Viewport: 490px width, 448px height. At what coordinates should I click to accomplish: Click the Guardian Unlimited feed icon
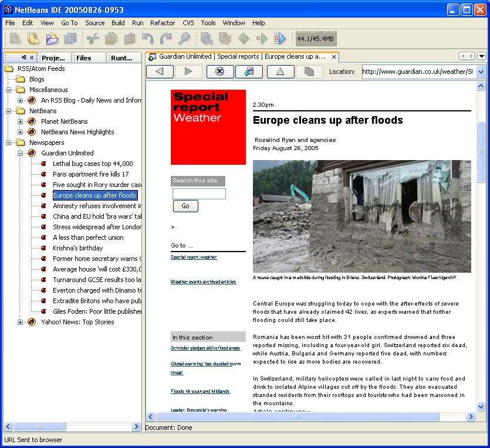pos(32,153)
